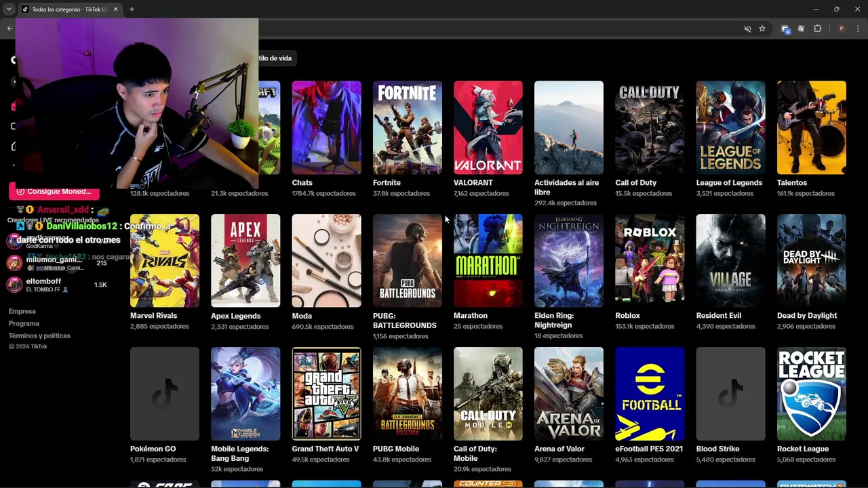Open the Moda category title

point(302,316)
